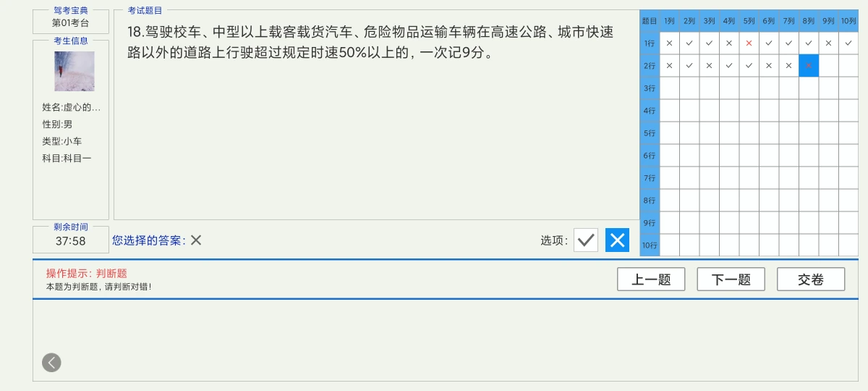Select the checkmark (correct) answer option

[x=586, y=240]
